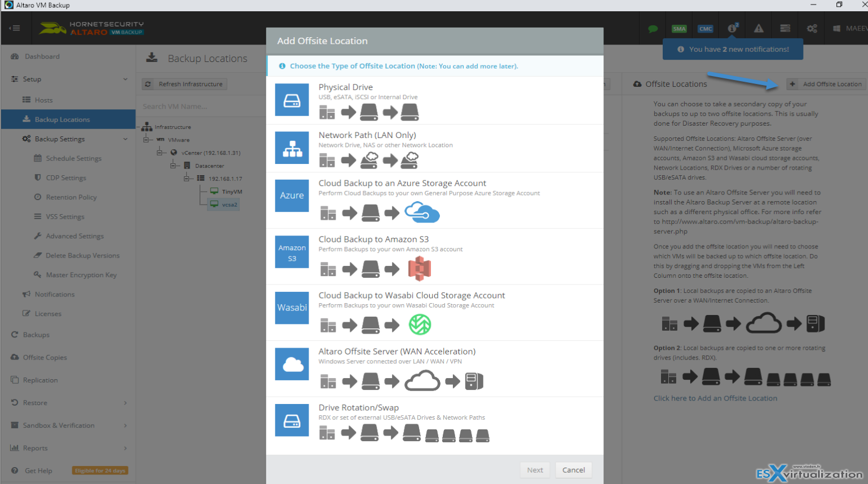
Task: Click the Schedule Settings calendar icon
Action: coord(38,158)
